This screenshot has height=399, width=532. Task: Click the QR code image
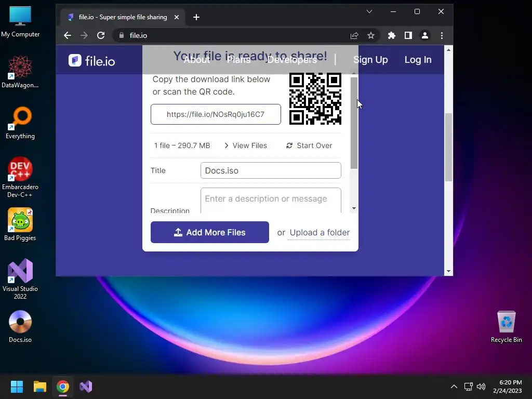pos(315,98)
